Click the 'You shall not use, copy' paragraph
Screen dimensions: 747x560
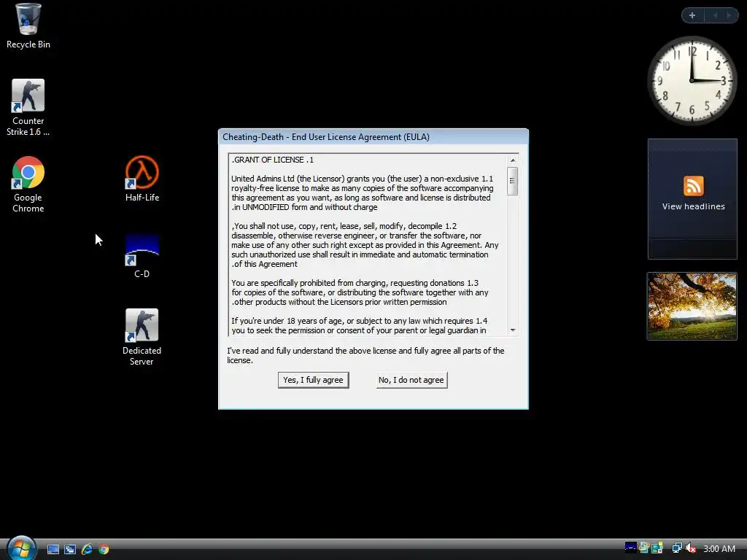point(365,245)
